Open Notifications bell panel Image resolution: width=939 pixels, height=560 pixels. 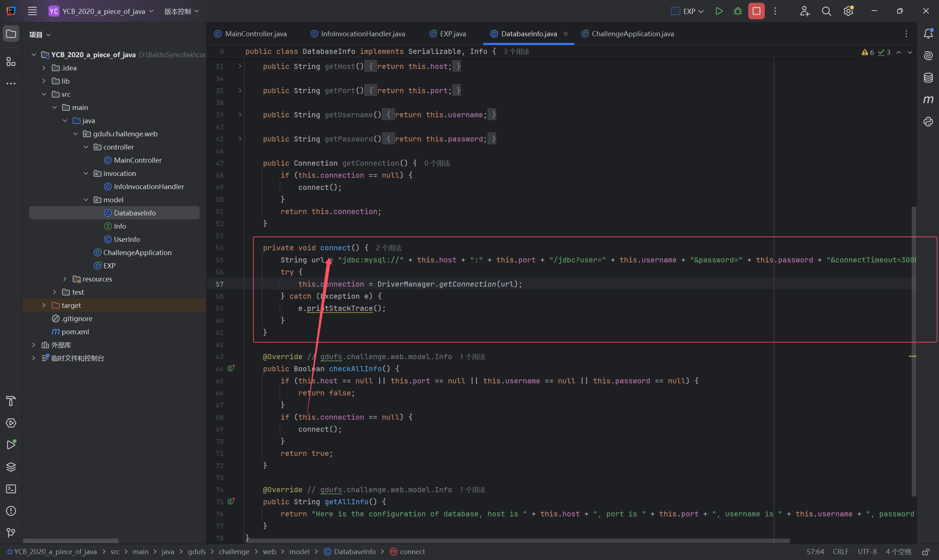(x=928, y=34)
